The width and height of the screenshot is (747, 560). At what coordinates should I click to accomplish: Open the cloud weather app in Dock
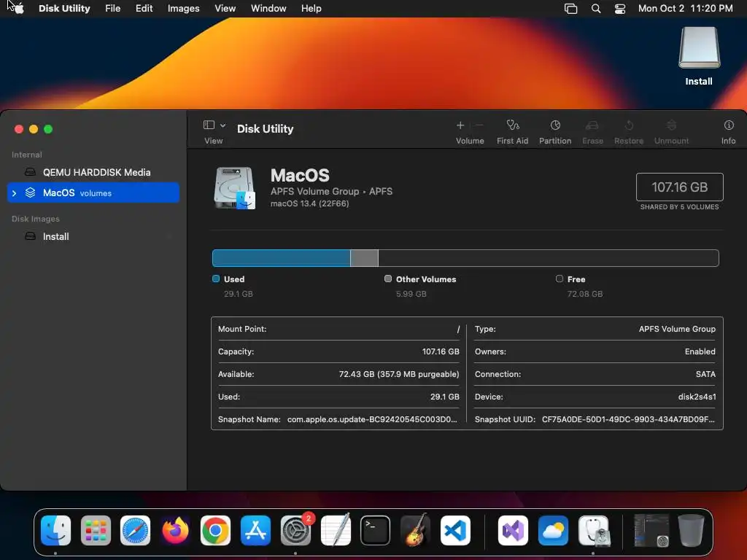tap(553, 531)
